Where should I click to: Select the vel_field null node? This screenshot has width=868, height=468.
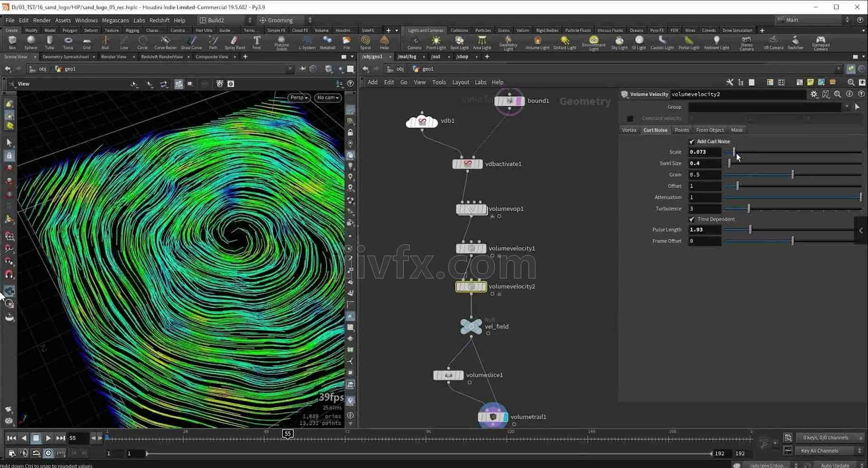pyautogui.click(x=471, y=326)
